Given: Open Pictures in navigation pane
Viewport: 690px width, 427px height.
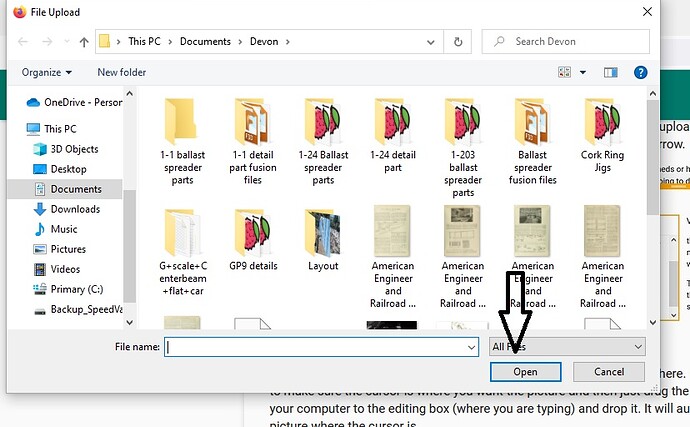Looking at the screenshot, I should pyautogui.click(x=59, y=249).
